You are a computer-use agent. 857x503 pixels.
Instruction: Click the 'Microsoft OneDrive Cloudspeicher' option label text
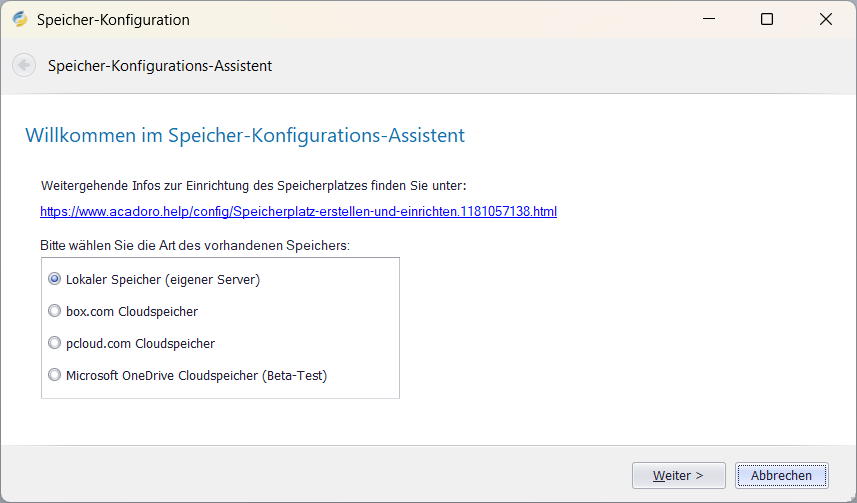196,376
